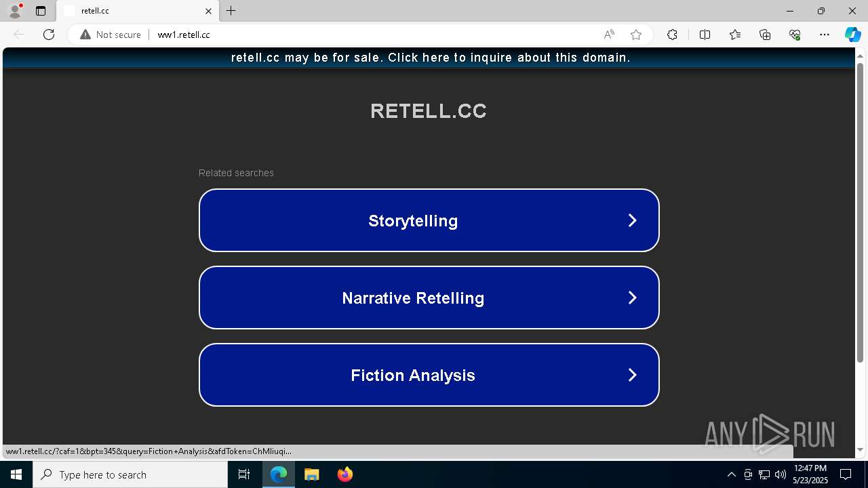
Task: Click the browser back arrow
Action: coord(19,35)
